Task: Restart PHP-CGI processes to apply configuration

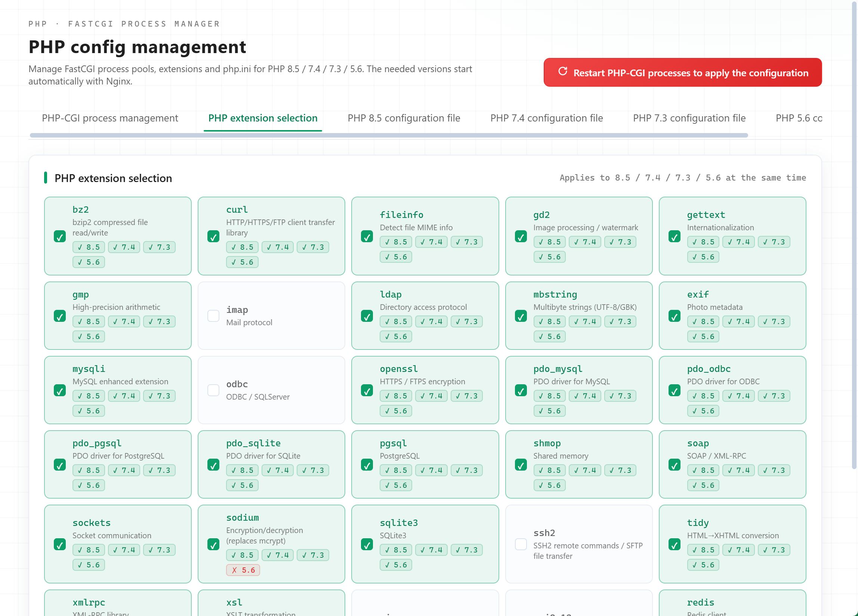Action: coord(682,72)
